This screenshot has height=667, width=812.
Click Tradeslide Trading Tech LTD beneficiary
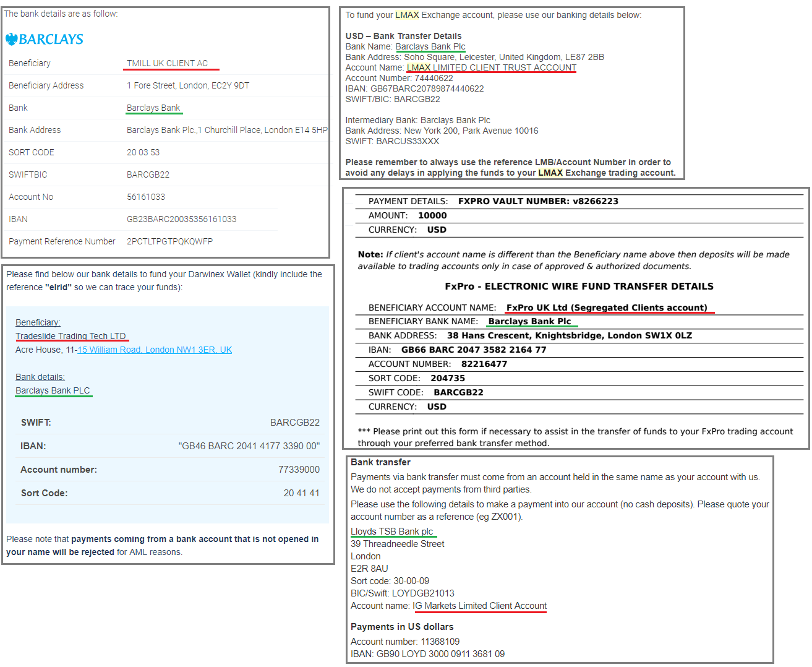[x=71, y=336]
